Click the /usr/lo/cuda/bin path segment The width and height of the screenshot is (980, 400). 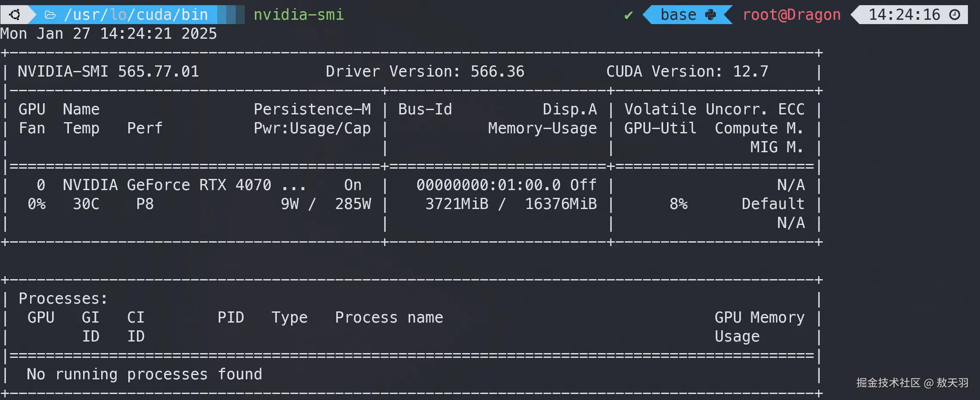(x=136, y=15)
